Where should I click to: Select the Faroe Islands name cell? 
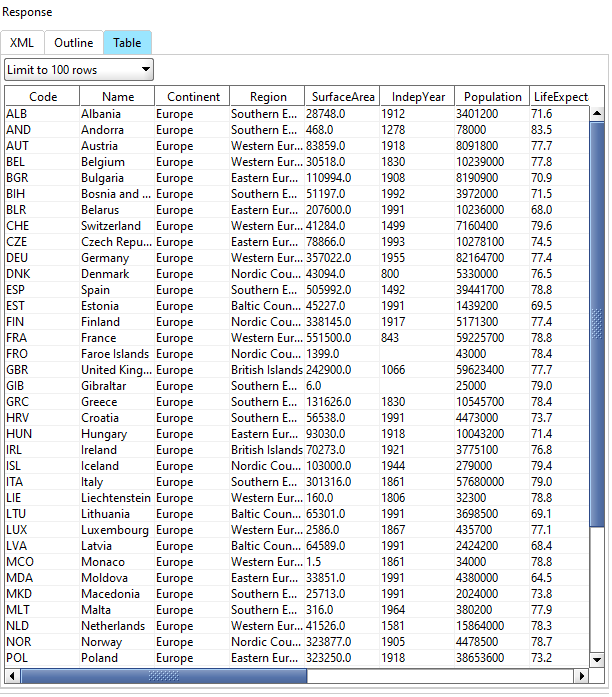pyautogui.click(x=117, y=354)
